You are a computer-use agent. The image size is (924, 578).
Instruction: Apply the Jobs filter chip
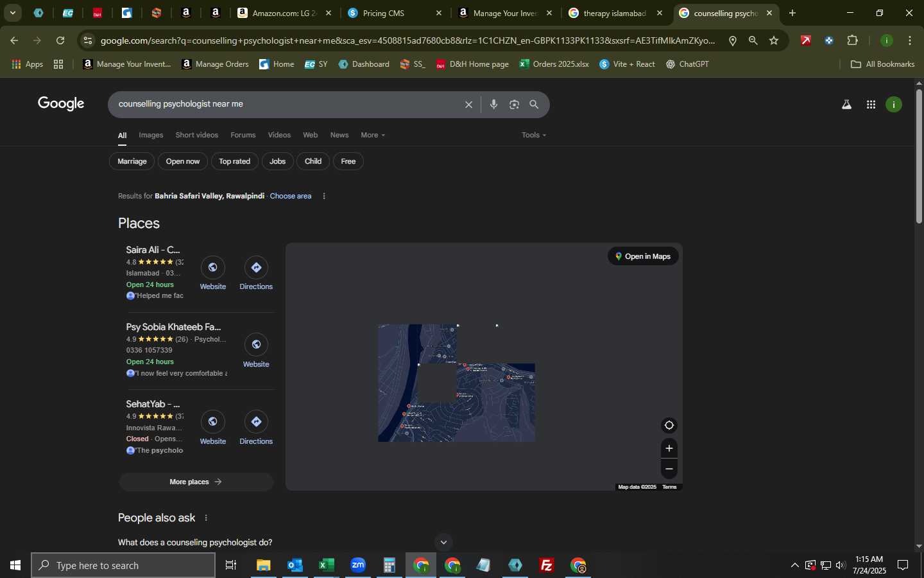(278, 161)
